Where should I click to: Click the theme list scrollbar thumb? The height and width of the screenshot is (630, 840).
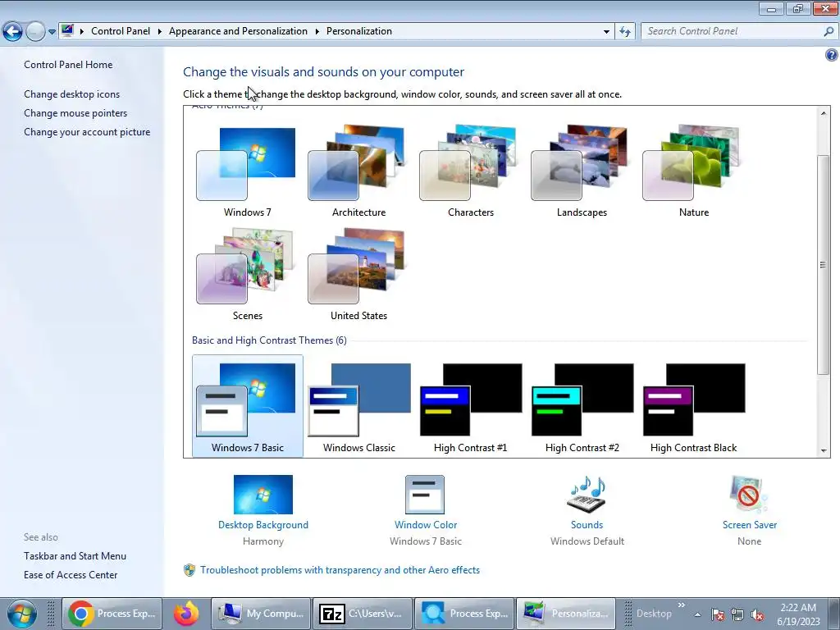tap(823, 265)
